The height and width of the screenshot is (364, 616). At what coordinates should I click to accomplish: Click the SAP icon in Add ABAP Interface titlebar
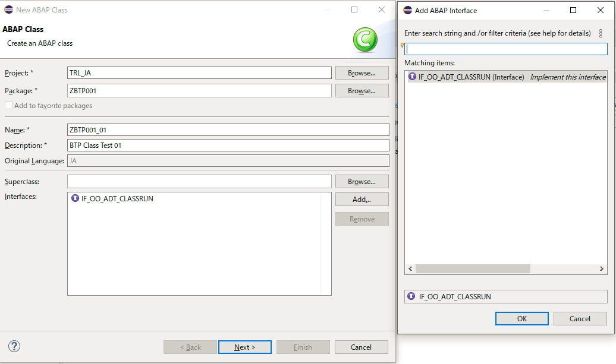click(x=408, y=10)
